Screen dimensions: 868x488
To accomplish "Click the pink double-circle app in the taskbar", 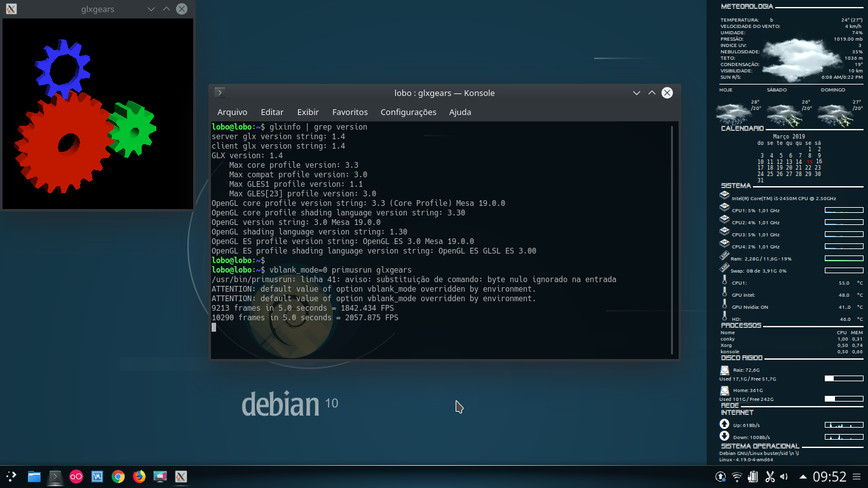I will [x=76, y=477].
